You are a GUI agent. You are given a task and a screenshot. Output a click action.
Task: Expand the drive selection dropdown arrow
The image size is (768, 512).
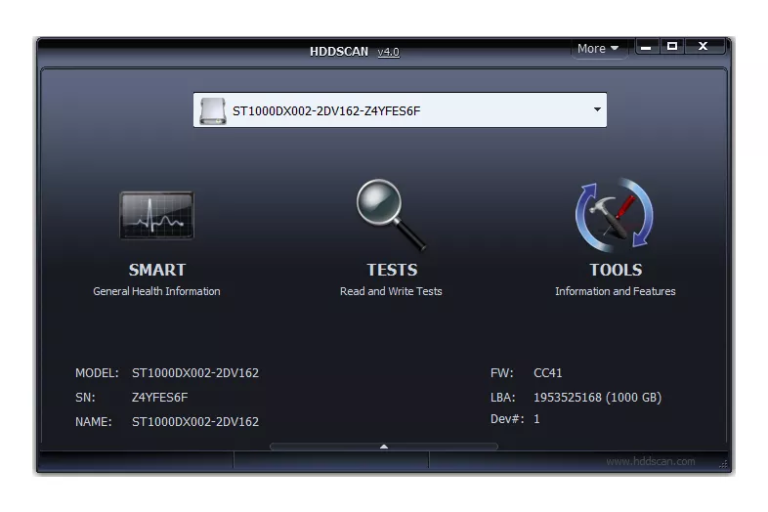click(597, 110)
